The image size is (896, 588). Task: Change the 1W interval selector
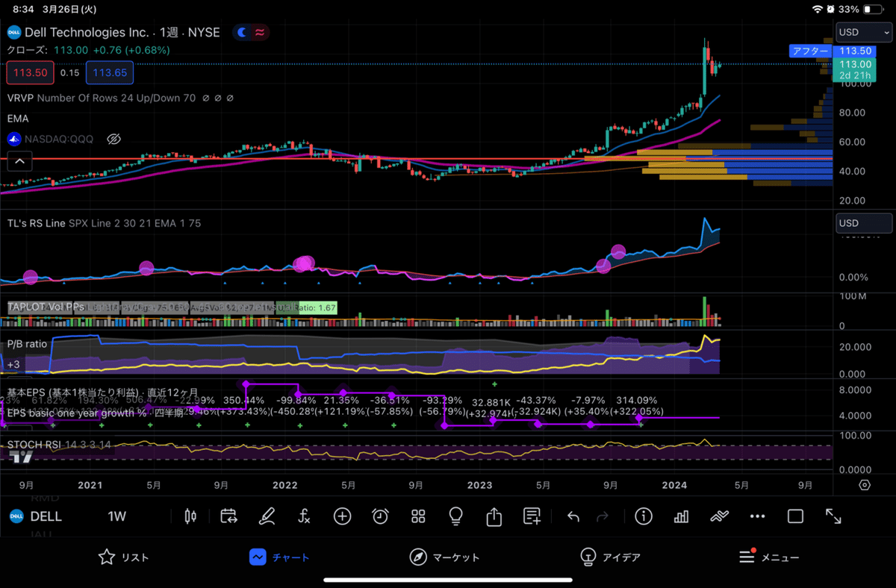(x=117, y=516)
